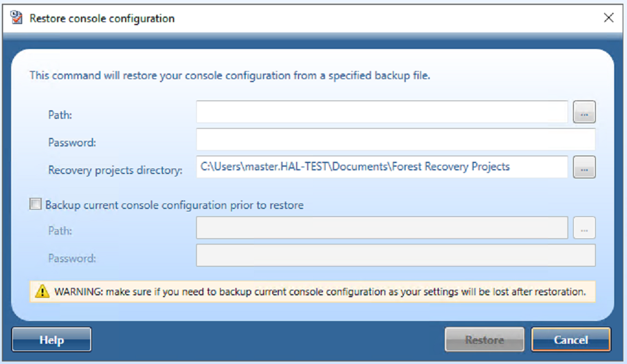627x364 pixels.
Task: Open Help for this dialog
Action: tap(51, 339)
